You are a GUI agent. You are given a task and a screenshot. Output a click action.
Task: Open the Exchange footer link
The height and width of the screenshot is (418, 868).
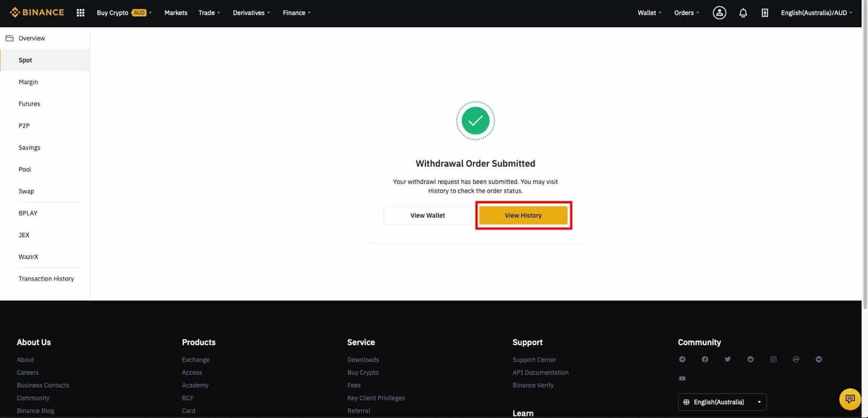click(196, 359)
